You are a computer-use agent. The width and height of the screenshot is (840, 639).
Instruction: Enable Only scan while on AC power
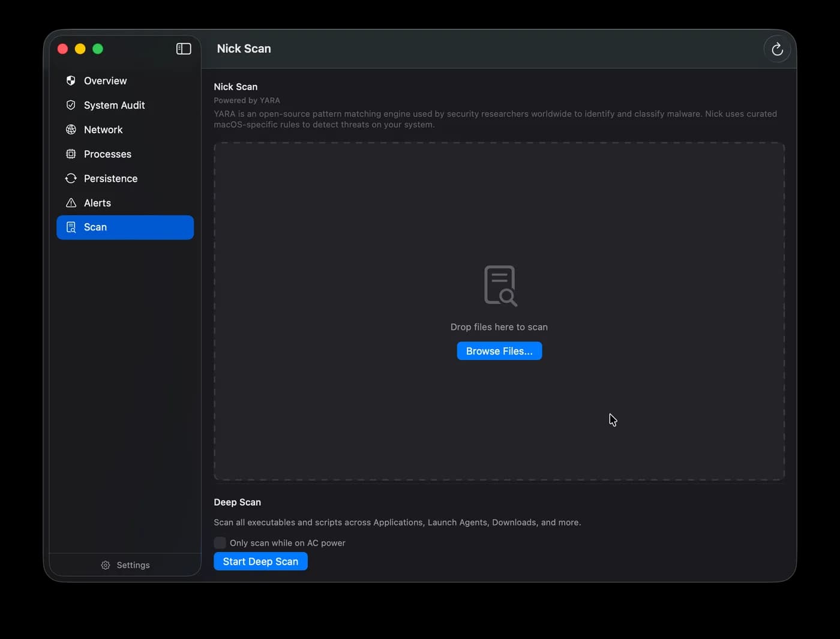tap(220, 543)
